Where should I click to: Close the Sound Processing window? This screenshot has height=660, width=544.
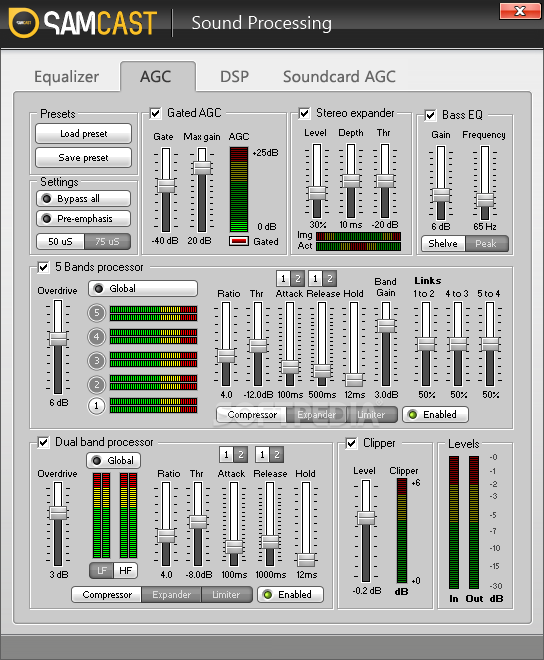pyautogui.click(x=520, y=11)
